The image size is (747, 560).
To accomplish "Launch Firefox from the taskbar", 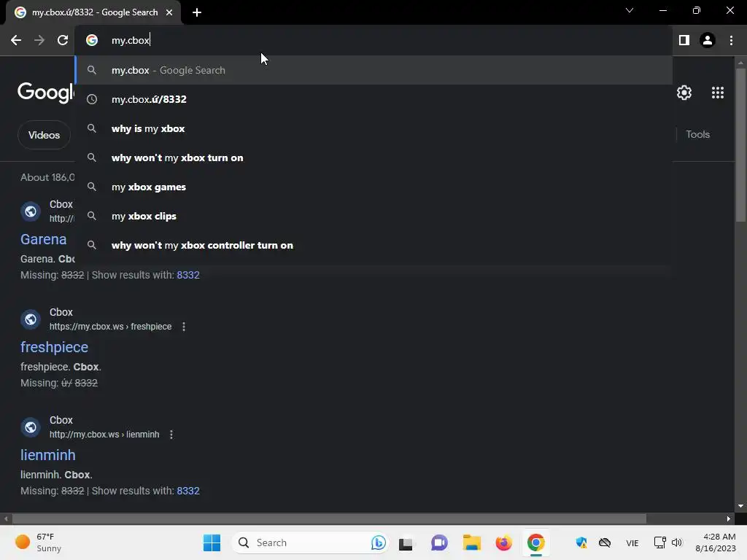I will (x=503, y=542).
